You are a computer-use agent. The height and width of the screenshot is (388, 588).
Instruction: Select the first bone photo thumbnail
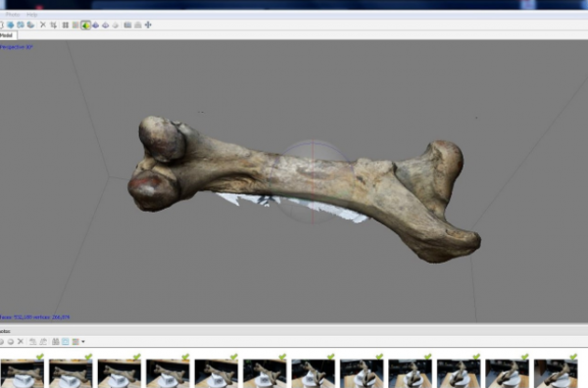click(x=23, y=373)
